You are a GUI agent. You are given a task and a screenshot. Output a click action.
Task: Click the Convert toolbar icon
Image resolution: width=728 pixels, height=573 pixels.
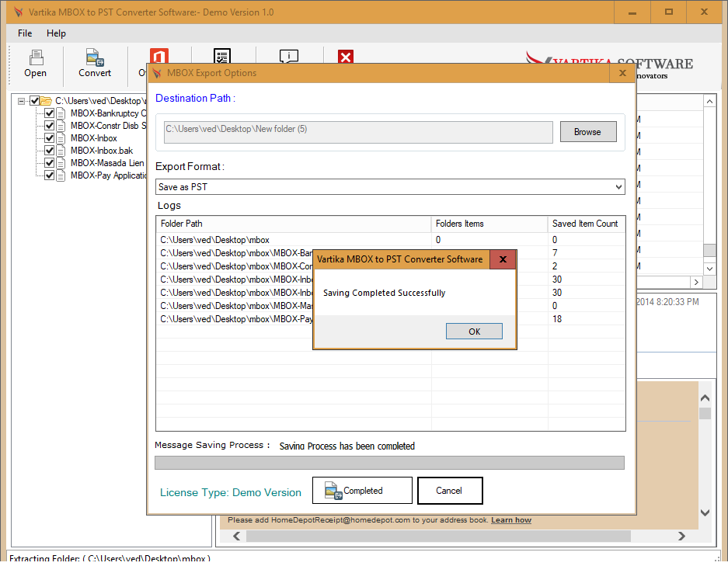(95, 57)
